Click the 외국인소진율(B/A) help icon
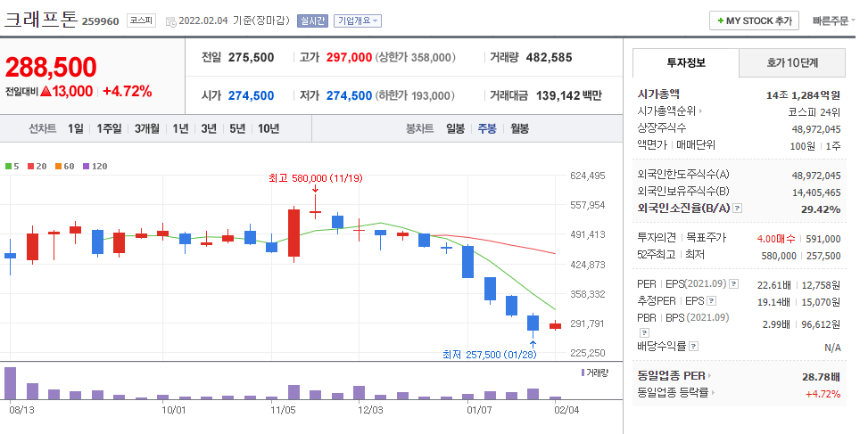This screenshot has height=434, width=868. point(738,209)
